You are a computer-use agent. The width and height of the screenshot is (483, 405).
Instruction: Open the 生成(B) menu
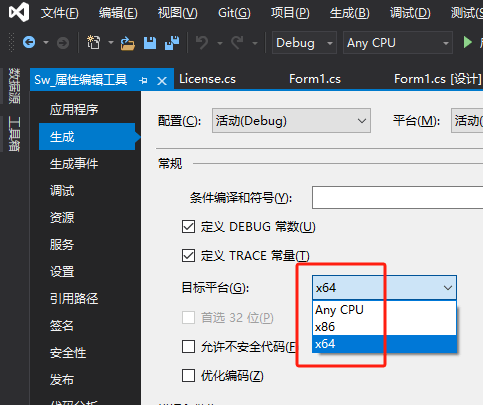point(350,13)
